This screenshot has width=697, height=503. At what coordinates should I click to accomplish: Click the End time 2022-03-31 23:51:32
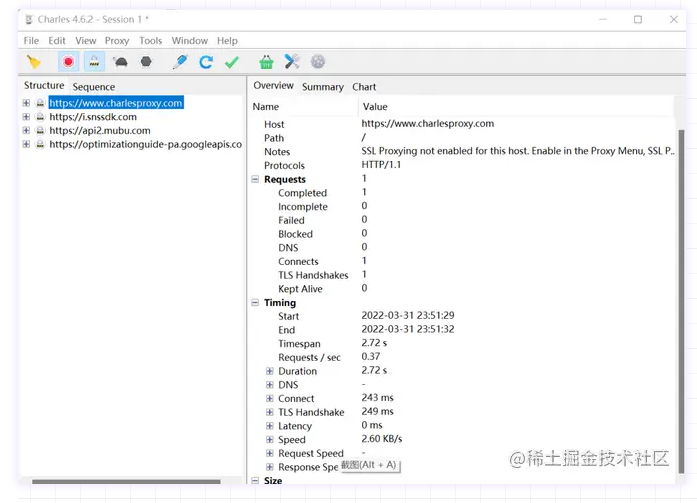[x=408, y=329]
